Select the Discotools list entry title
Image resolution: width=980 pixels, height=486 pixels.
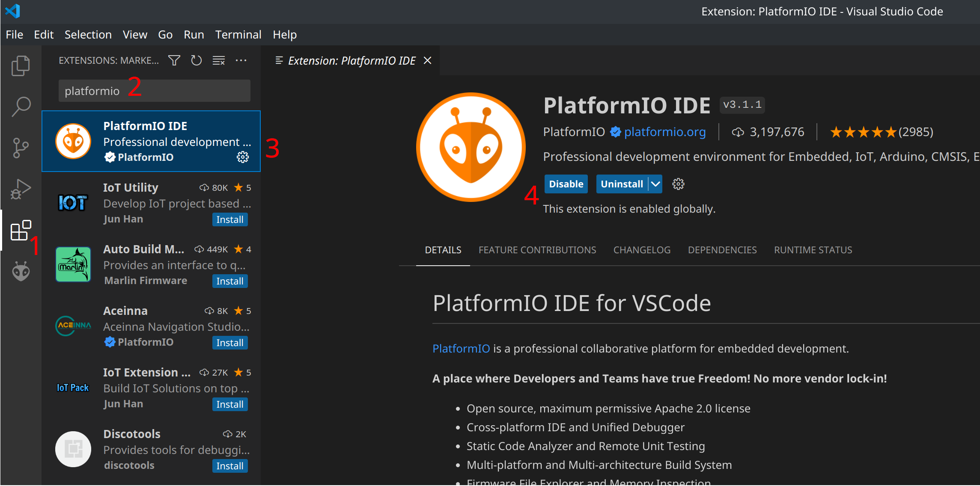[x=132, y=434]
